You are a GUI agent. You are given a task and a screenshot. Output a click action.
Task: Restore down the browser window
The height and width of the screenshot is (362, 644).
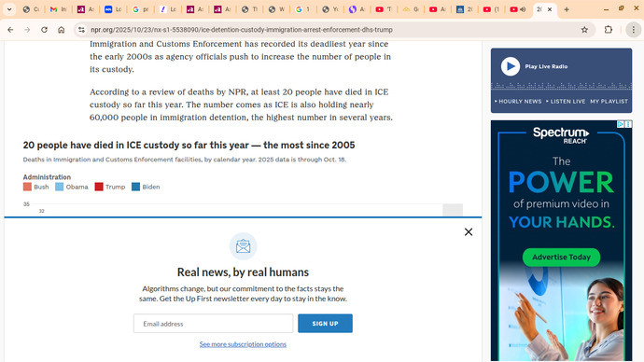[x=622, y=9]
